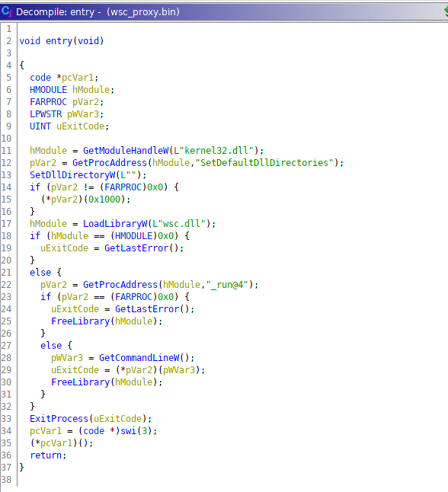Click the "code" type on line 5

[40, 78]
